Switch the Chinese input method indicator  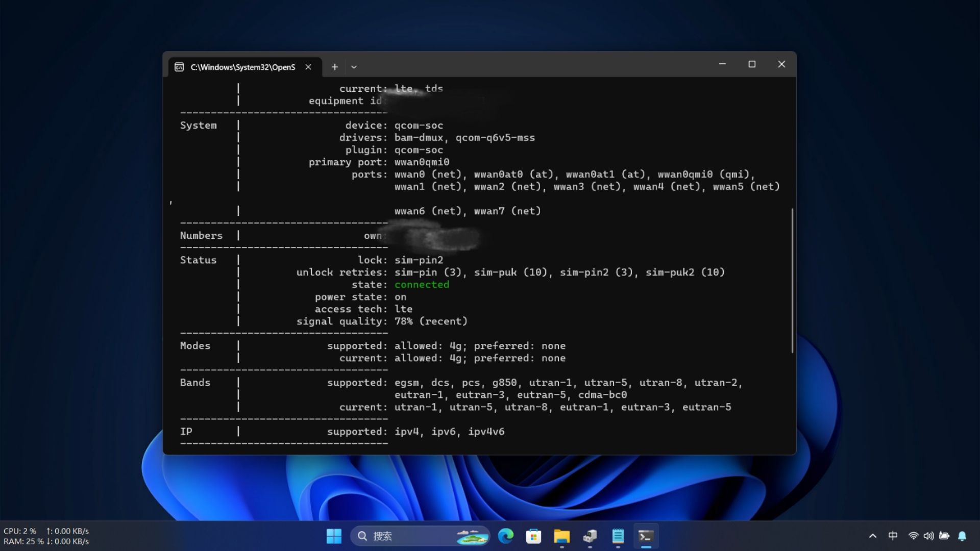click(x=893, y=536)
